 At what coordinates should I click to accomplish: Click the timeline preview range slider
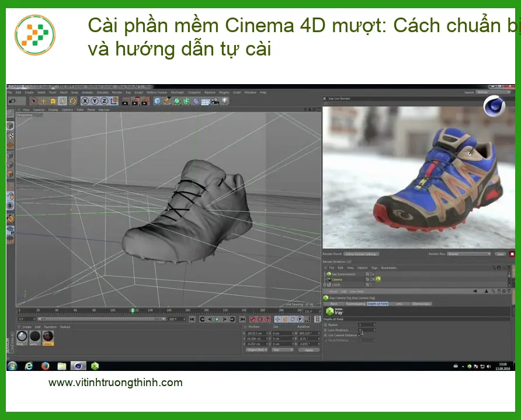tap(102, 319)
